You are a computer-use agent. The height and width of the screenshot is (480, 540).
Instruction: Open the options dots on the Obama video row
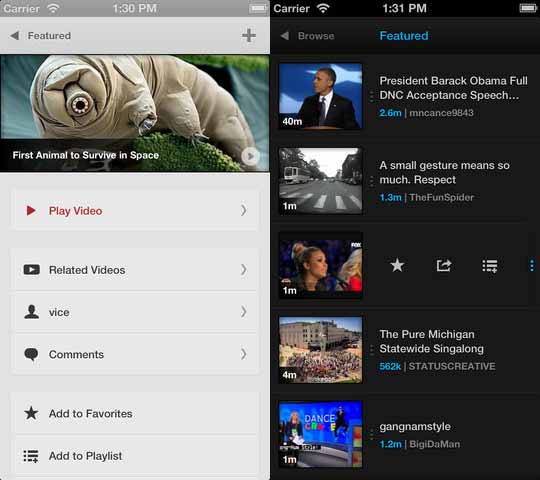(371, 97)
